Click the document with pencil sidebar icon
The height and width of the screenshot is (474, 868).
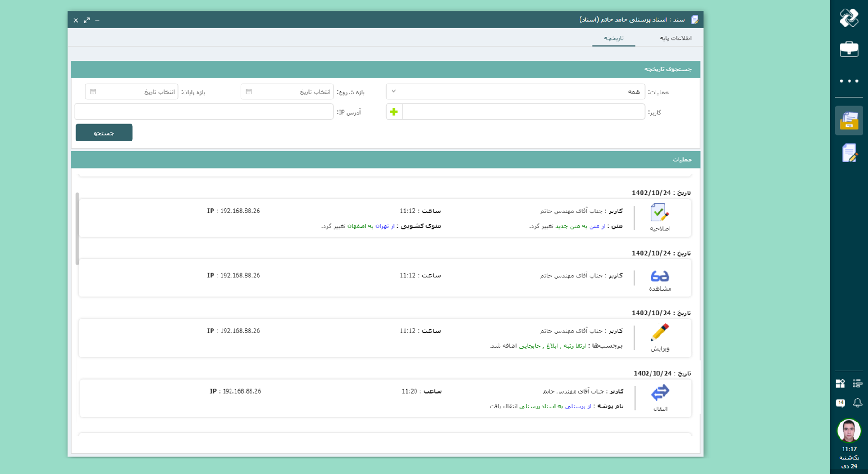pyautogui.click(x=849, y=153)
